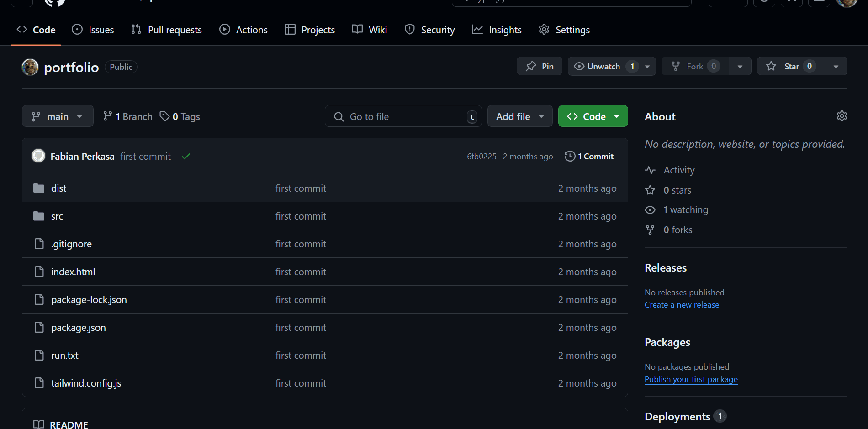Screen dimensions: 868x429
Task: Click the dist folder icon
Action: pyautogui.click(x=39, y=188)
